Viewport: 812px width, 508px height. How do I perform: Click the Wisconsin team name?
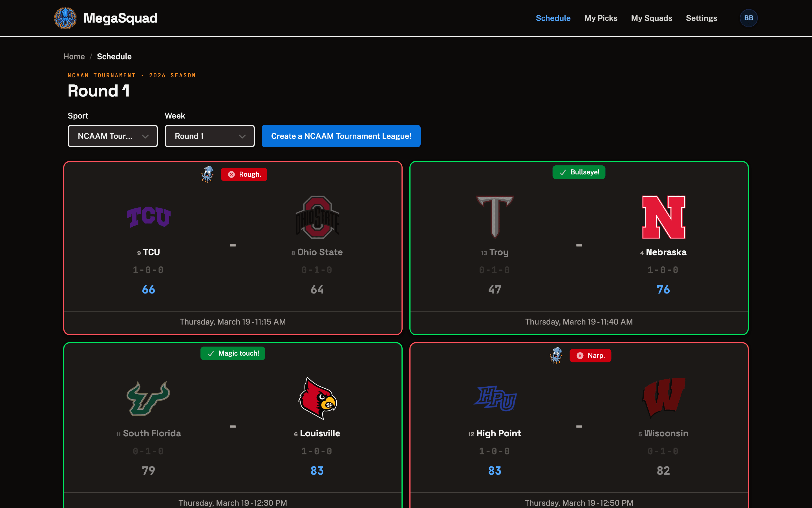coord(666,433)
